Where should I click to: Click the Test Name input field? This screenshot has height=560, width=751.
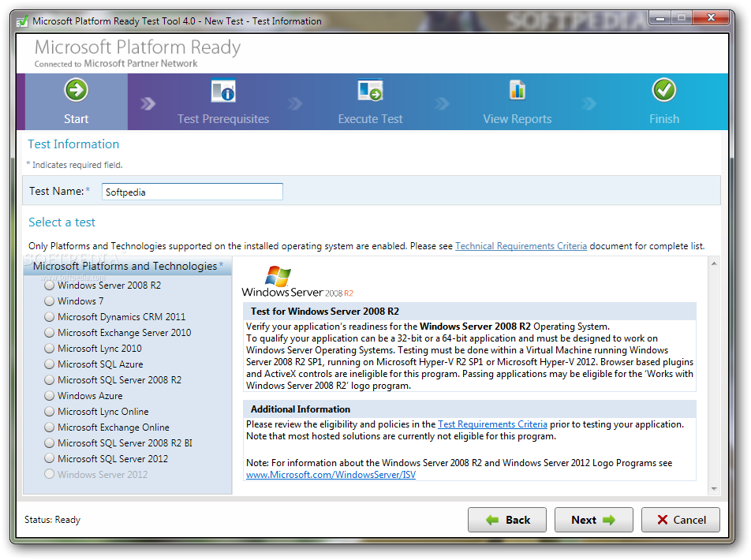(192, 192)
